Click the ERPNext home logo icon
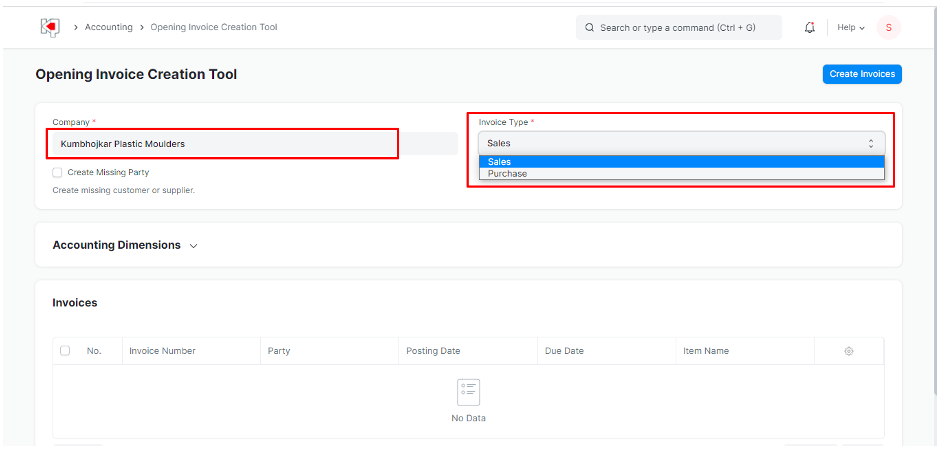The width and height of the screenshot is (942, 454). [50, 27]
